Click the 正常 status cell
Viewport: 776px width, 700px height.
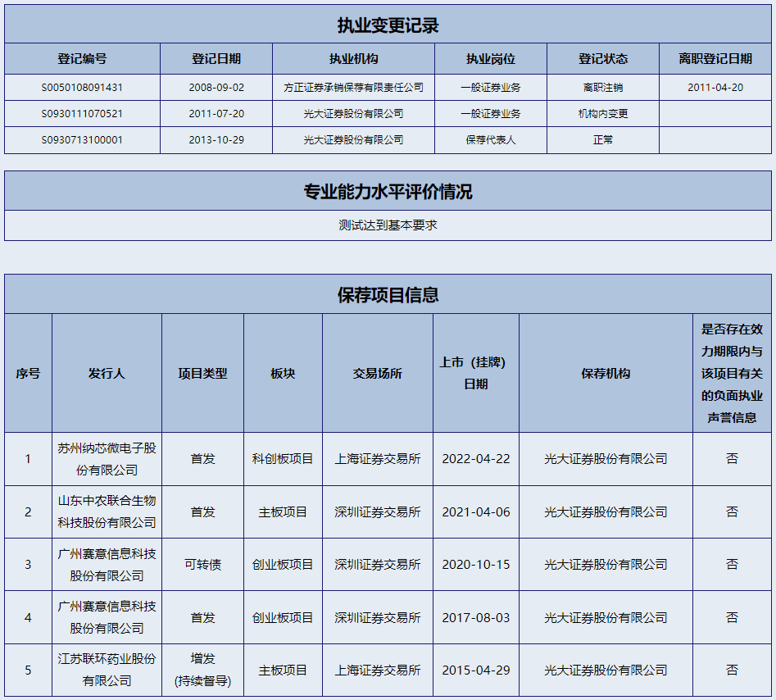click(603, 140)
